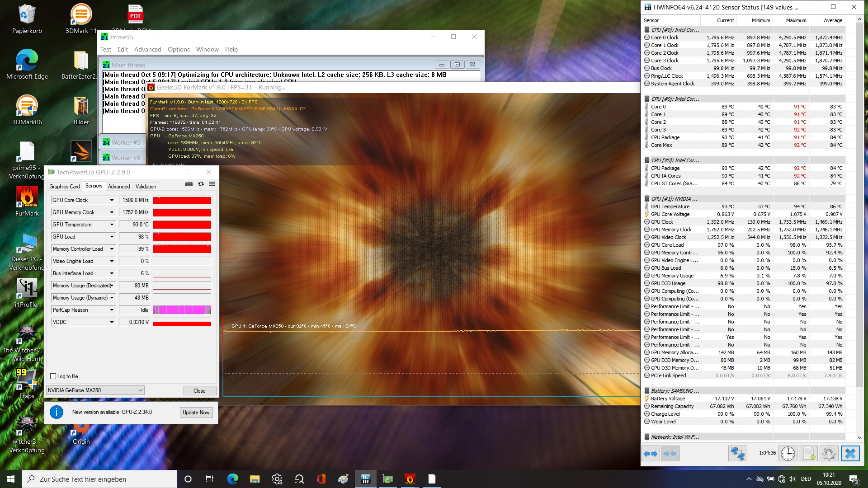Switch to Graphics Card tab
The image size is (868, 488).
(64, 186)
